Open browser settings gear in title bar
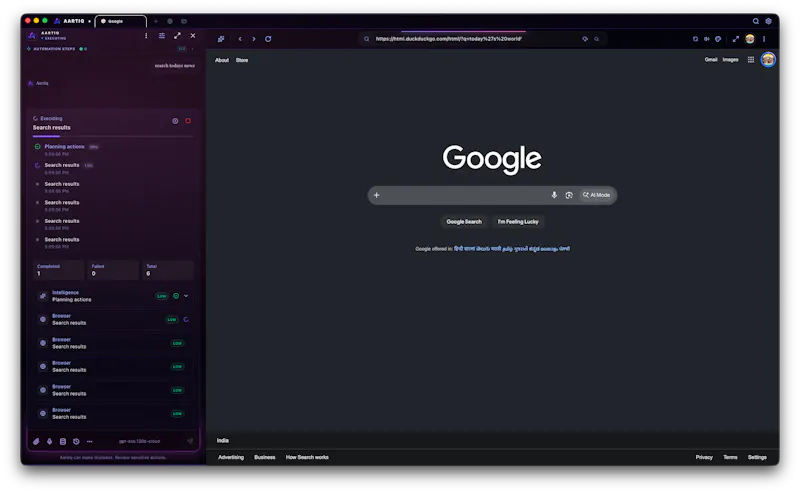The image size is (800, 493). coord(768,21)
